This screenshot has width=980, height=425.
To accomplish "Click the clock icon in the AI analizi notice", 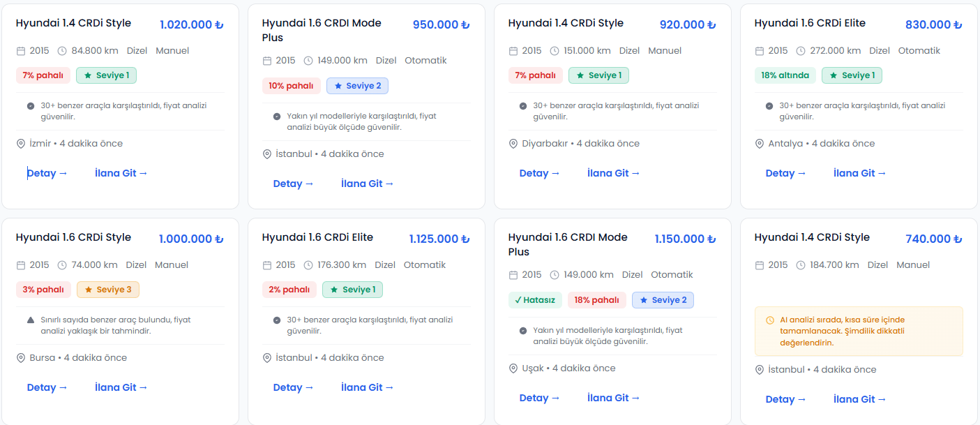I will pos(770,320).
